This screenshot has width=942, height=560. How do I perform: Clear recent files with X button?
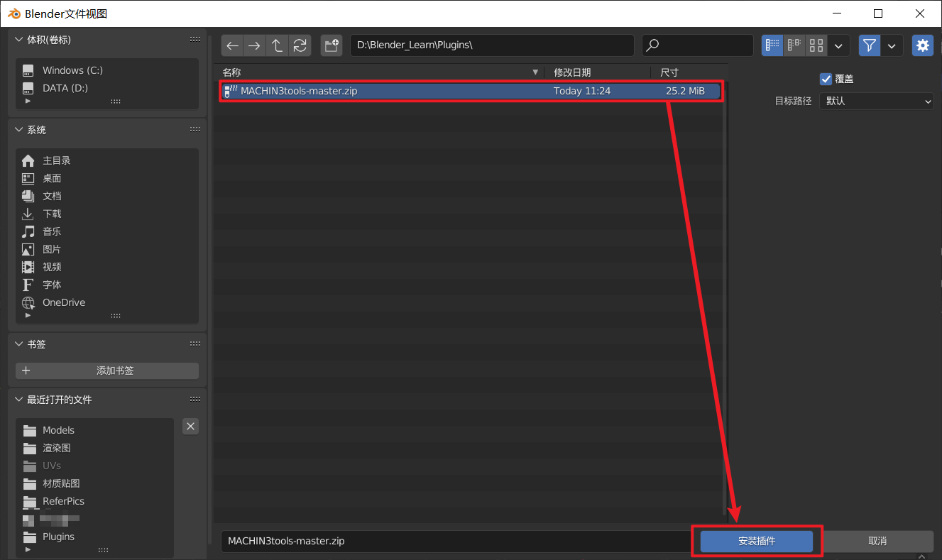tap(190, 426)
